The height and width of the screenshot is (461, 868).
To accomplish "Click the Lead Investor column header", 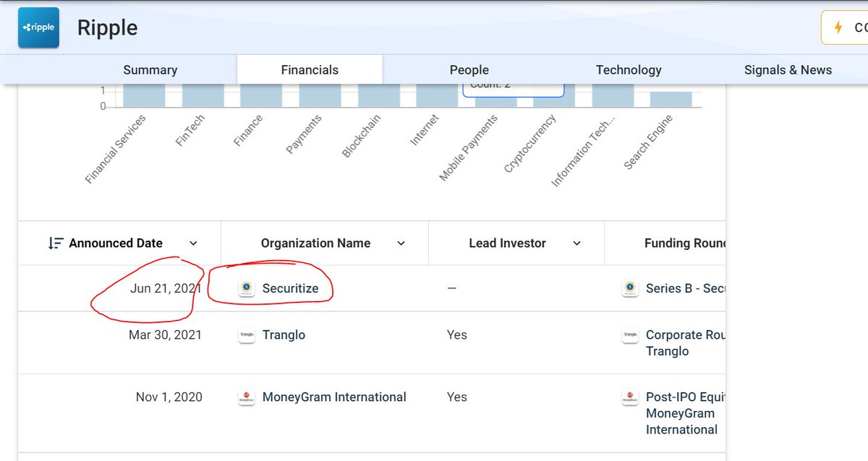I will (507, 244).
